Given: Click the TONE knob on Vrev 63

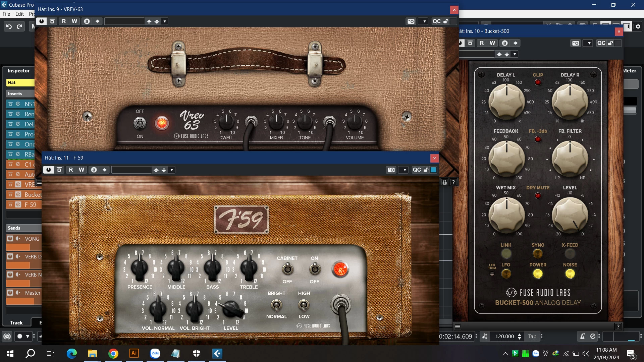Looking at the screenshot, I should [305, 122].
